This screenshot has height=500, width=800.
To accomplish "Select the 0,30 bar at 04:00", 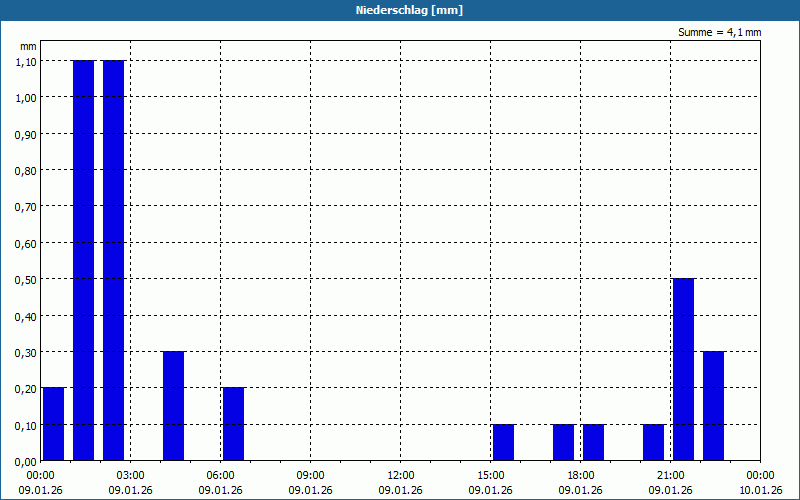I will coord(173,406).
